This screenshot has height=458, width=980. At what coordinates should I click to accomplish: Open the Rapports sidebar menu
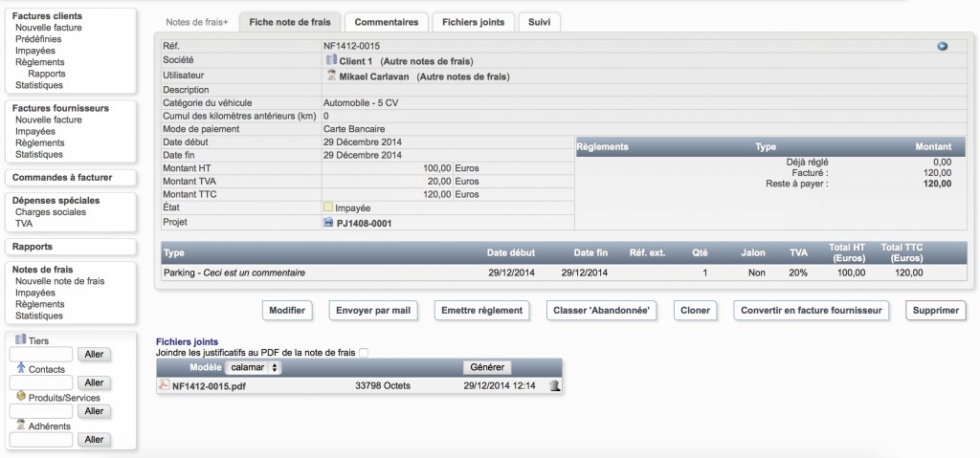33,247
